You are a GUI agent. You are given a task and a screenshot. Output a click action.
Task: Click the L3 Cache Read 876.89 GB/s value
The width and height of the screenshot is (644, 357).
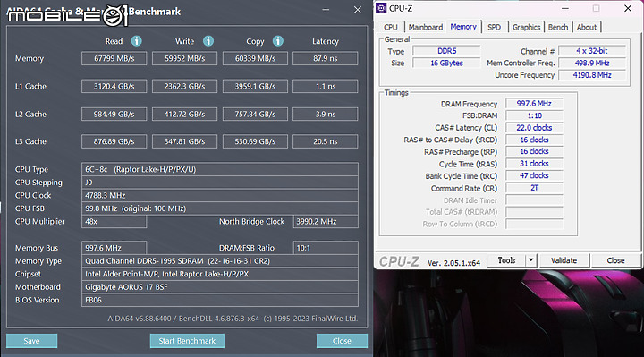pyautogui.click(x=114, y=141)
